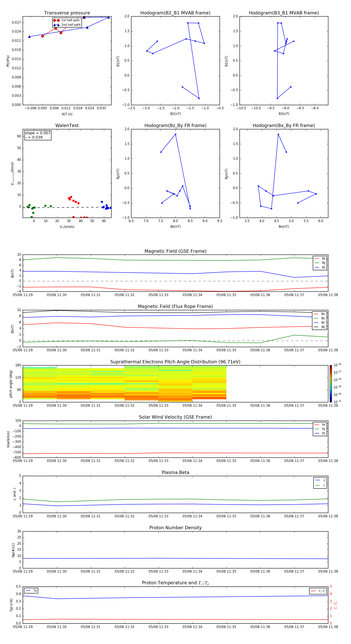Click the By legend entry in GSE panel
Screen dimensions: 351x644
(320, 263)
